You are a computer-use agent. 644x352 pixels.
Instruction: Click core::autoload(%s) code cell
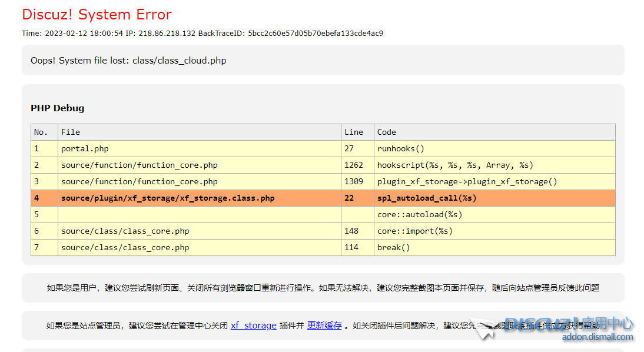pyautogui.click(x=494, y=214)
